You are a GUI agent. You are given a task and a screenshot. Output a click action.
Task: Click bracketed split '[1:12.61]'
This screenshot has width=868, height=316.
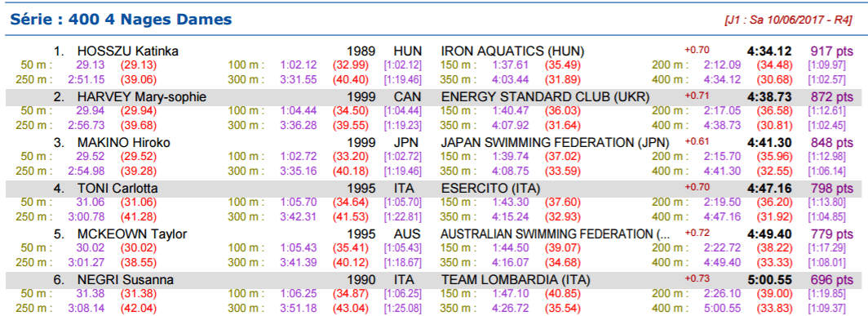[x=826, y=110]
